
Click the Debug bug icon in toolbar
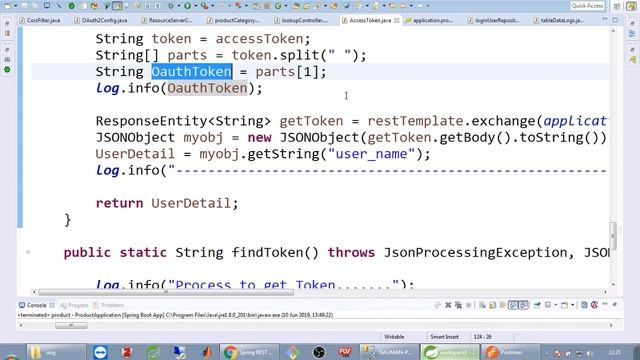click(171, 6)
